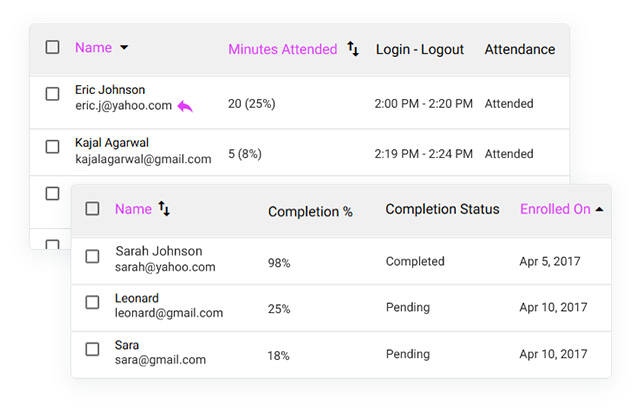Click the Completion Status column header
This screenshot has width=640, height=410.
click(x=442, y=209)
